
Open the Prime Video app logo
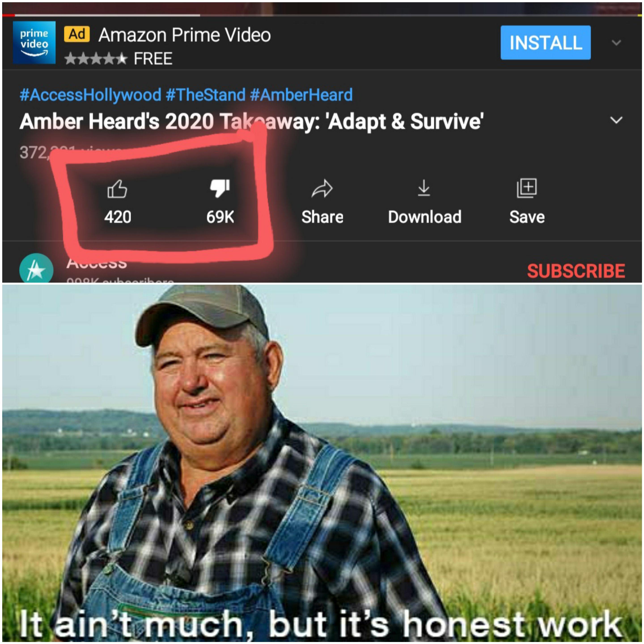coord(34,42)
